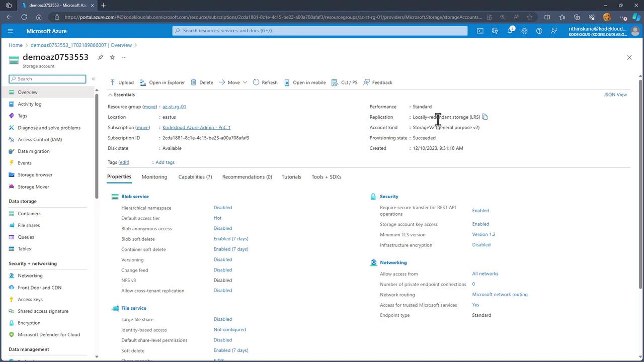This screenshot has width=644, height=362.
Task: Switch to the Recommendations (0) tab
Action: tap(247, 177)
